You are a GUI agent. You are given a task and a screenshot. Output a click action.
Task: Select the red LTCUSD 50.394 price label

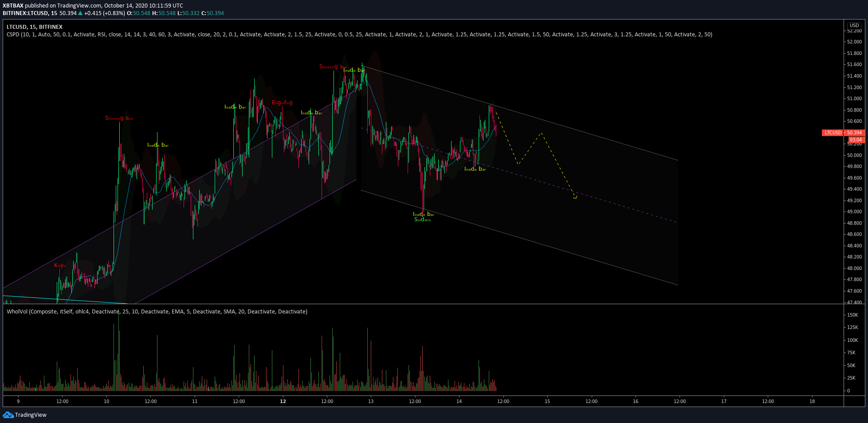point(843,133)
